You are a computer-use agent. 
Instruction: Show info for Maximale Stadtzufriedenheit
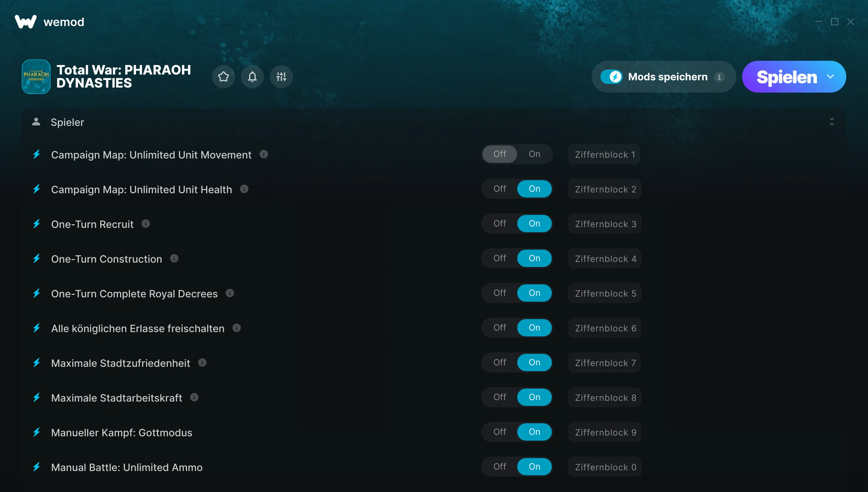202,362
